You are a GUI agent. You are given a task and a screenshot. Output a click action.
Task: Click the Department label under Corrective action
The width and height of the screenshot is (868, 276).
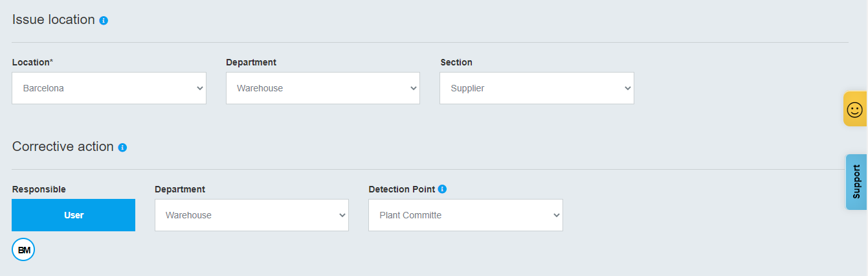tap(180, 189)
